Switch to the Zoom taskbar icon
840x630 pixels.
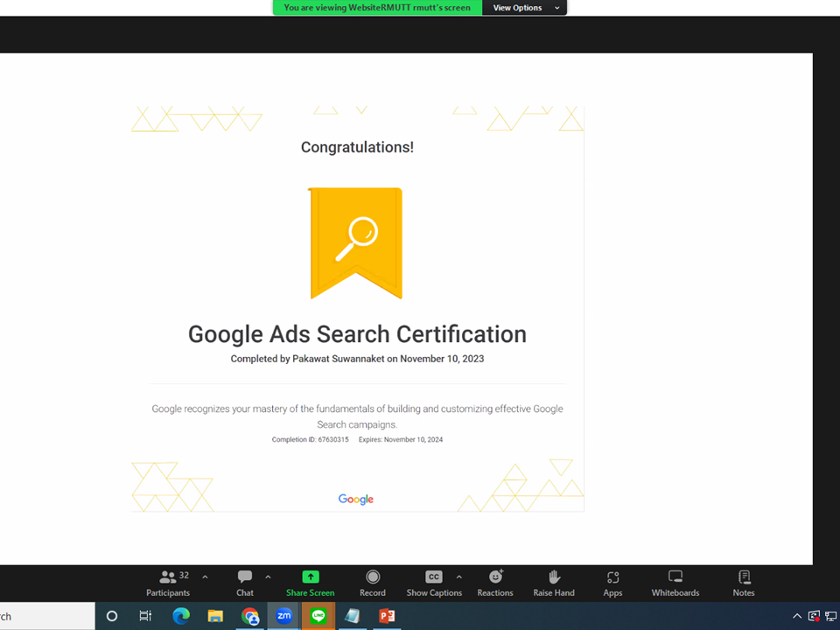point(283,616)
